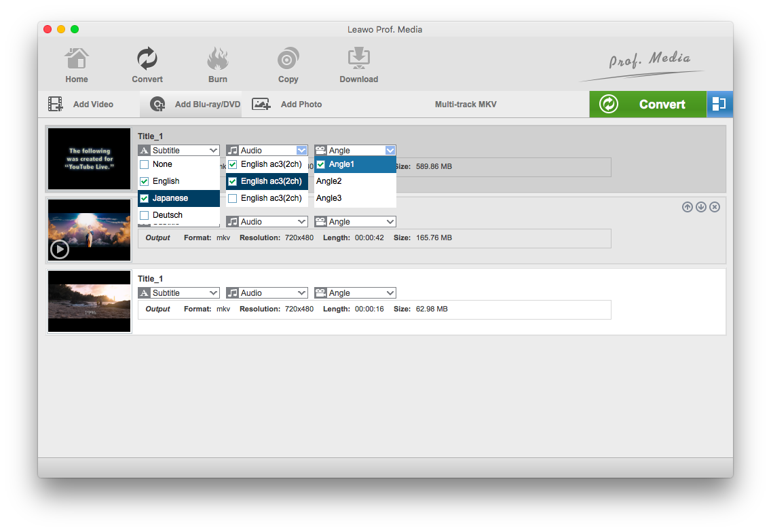Screen dimensions: 771x532
Task: Click the Subtitle 'A' icon in third title
Action: (x=144, y=293)
